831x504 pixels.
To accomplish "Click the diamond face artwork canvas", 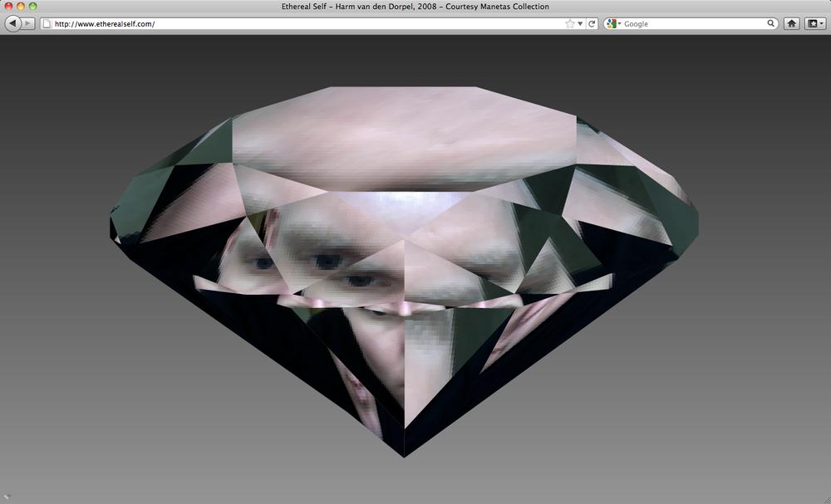I will (405, 271).
